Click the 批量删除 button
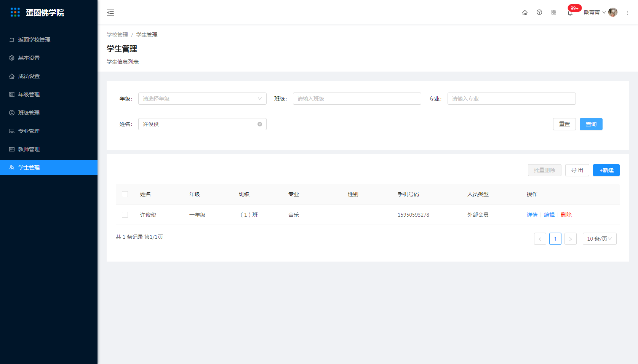The height and width of the screenshot is (364, 638). [545, 170]
